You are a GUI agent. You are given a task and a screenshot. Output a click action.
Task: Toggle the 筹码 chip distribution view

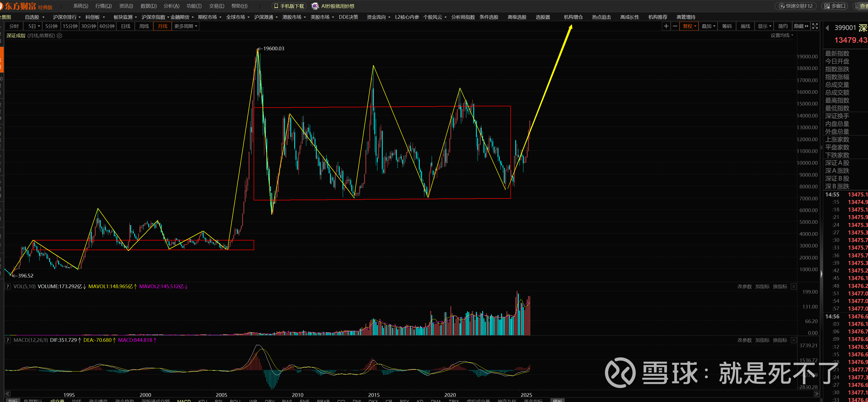coord(727,26)
